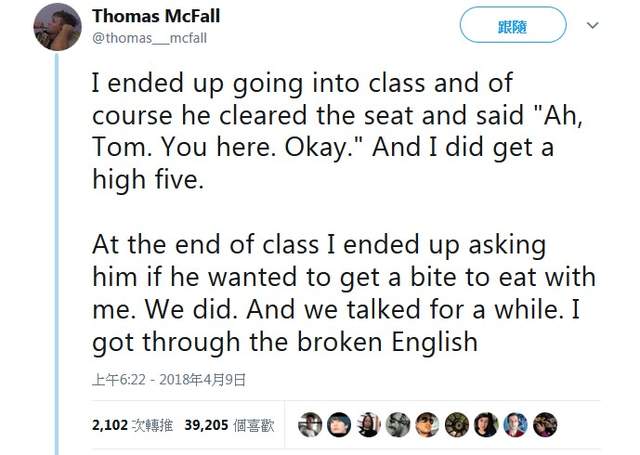The width and height of the screenshot is (640, 455).
Task: Click the third liker avatar in the row
Action: (x=369, y=424)
